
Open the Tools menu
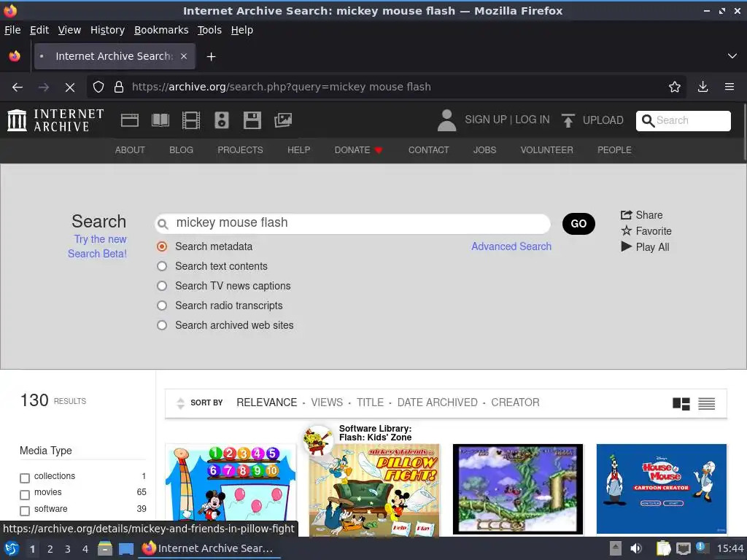[209, 30]
